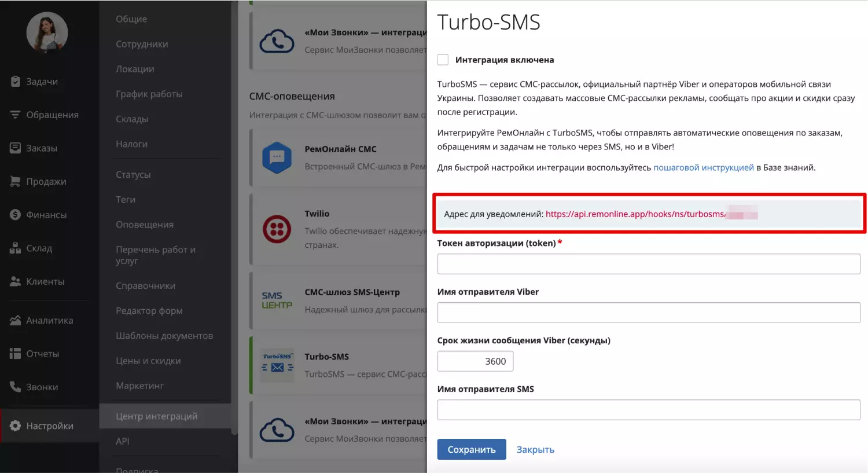Click the Задачи clipboard icon
The image size is (868, 473).
click(x=16, y=82)
